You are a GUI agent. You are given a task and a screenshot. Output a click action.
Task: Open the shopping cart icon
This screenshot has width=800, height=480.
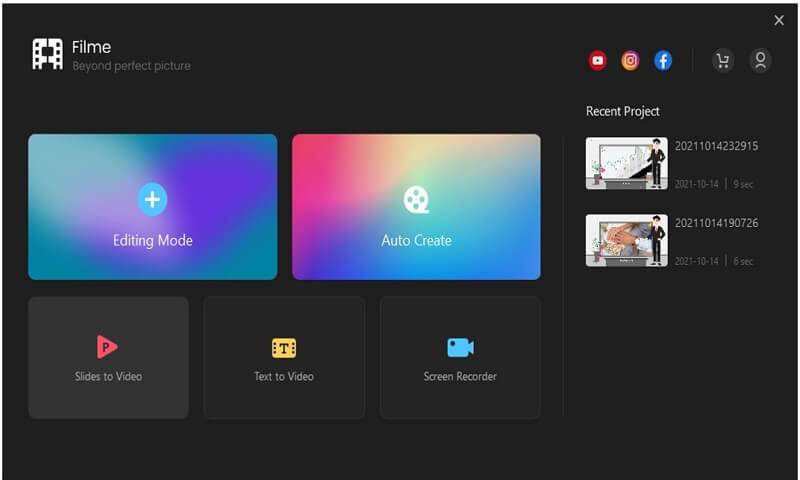[x=723, y=61]
